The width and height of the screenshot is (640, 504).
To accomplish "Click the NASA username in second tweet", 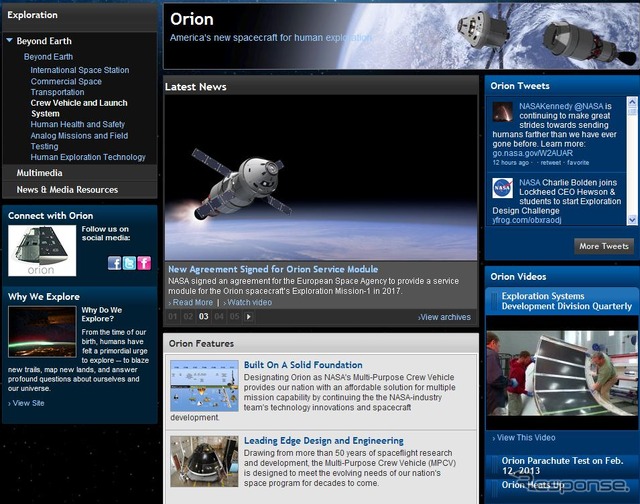I will point(529,182).
